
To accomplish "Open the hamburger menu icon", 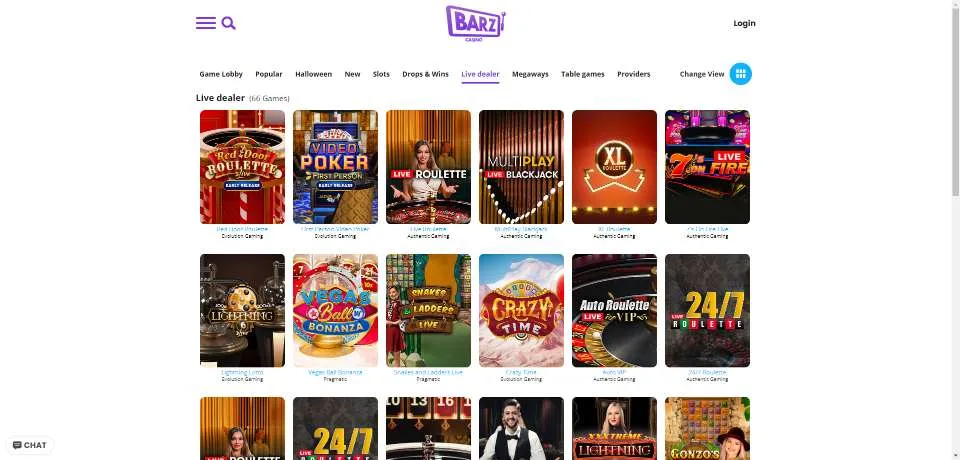I will [x=206, y=23].
